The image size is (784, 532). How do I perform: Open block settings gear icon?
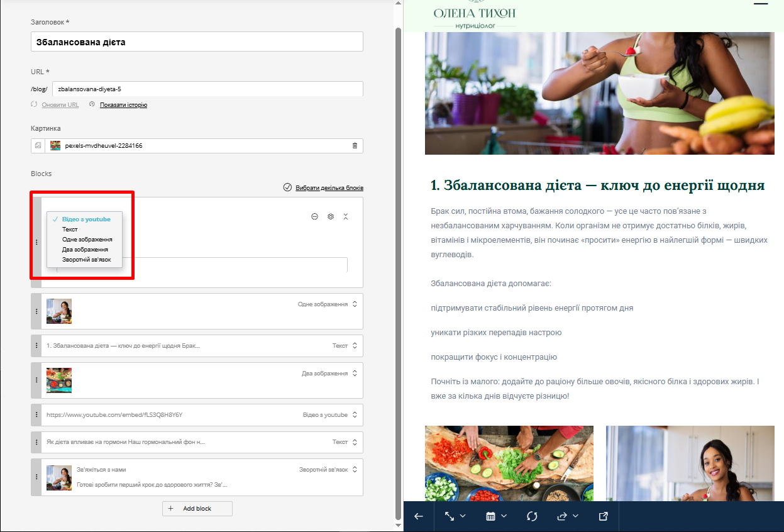(331, 216)
